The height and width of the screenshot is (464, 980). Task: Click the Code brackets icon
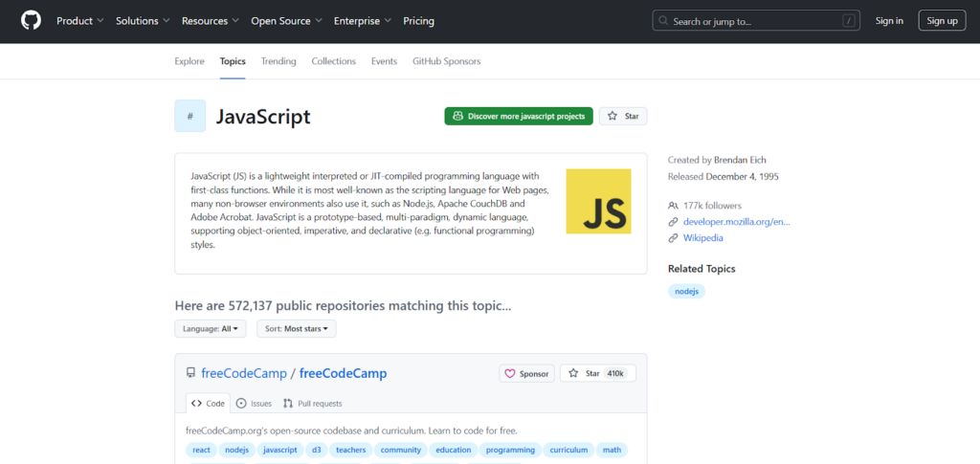(197, 404)
